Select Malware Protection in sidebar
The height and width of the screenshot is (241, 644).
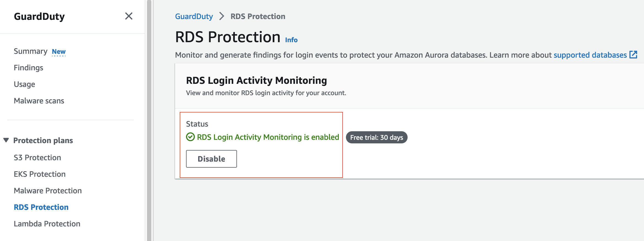point(48,191)
